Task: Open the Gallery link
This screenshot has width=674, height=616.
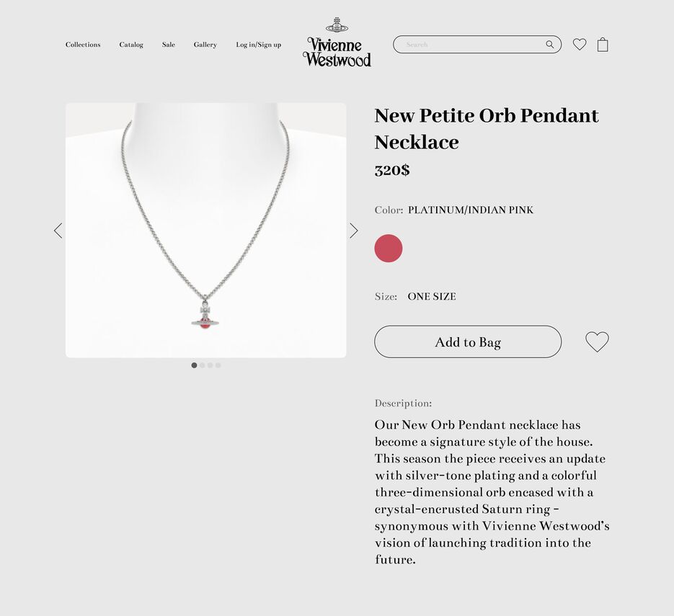Action: 205,45
